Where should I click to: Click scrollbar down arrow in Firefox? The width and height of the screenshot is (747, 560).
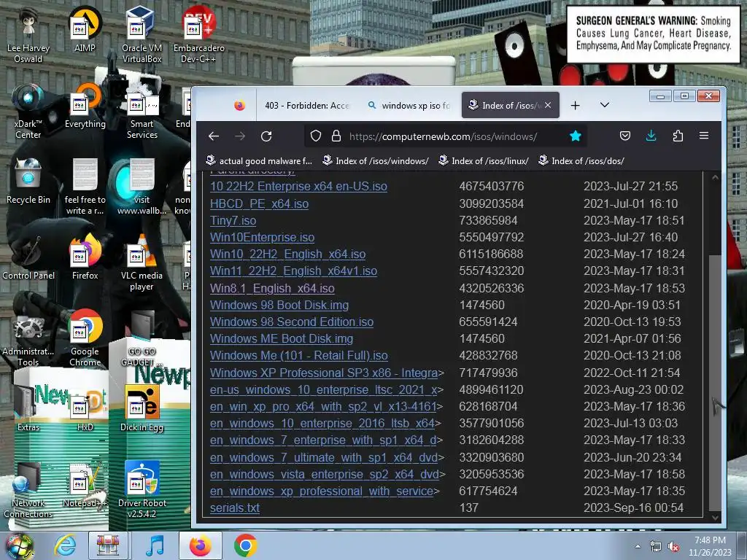(715, 517)
